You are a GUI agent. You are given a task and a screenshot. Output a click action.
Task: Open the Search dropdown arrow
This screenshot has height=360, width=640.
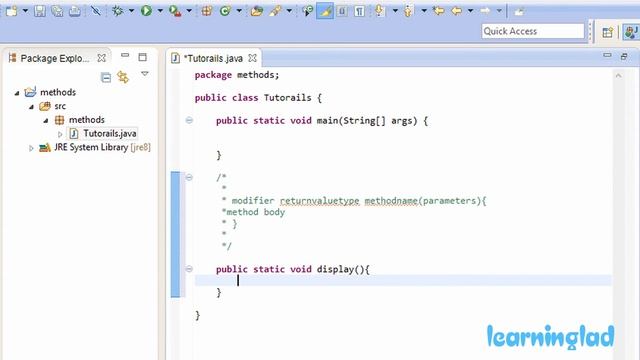[x=289, y=11]
